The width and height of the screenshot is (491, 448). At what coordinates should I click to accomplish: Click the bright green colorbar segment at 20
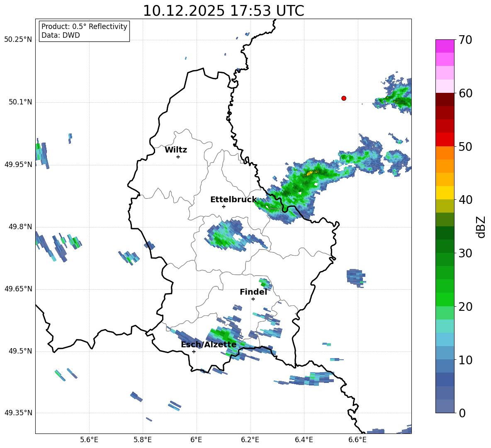445,299
